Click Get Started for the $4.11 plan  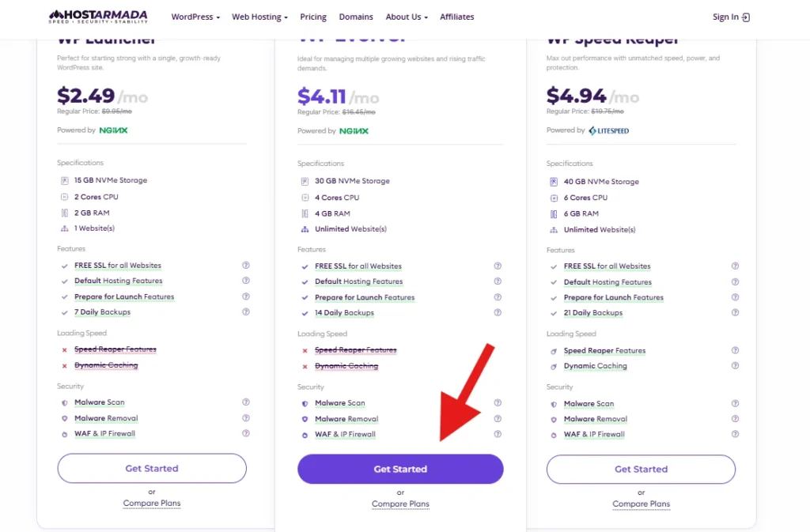400,469
